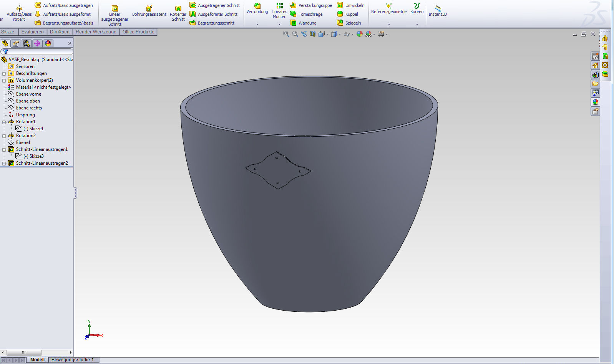Open the file explorer folder in task pane
The height and width of the screenshot is (364, 614).
595,84
